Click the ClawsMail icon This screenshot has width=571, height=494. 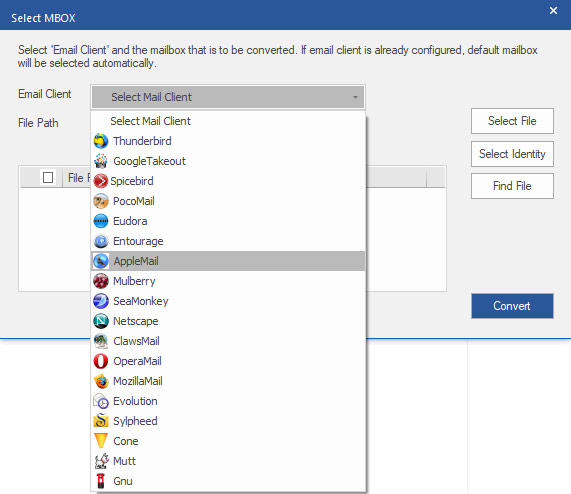pyautogui.click(x=101, y=341)
